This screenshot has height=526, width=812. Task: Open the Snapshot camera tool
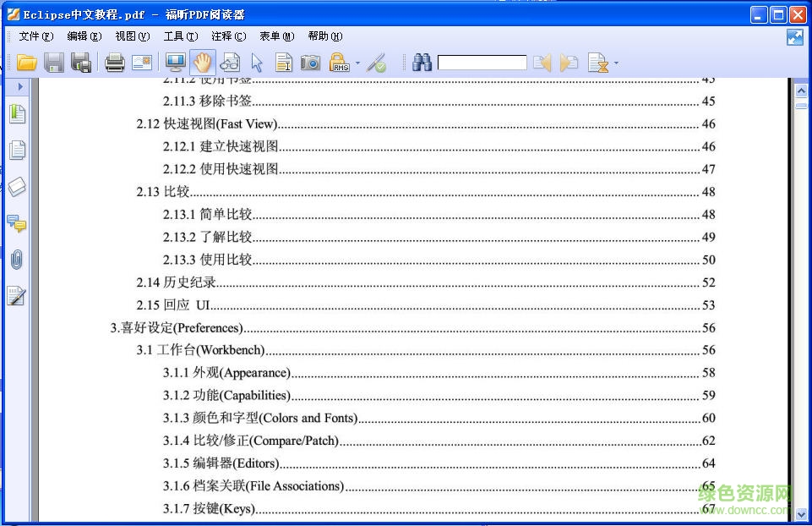click(310, 62)
